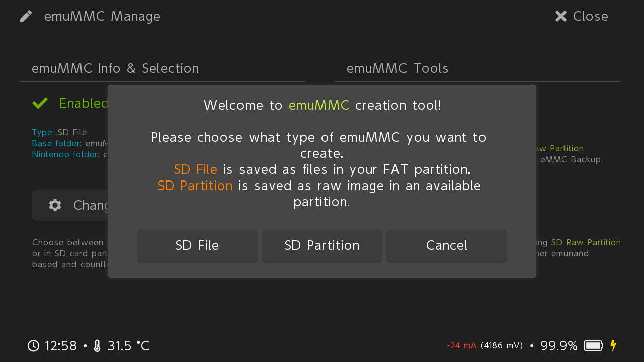Viewport: 644px width, 362px height.
Task: Click the thermometer icon in status bar
Action: click(x=98, y=346)
